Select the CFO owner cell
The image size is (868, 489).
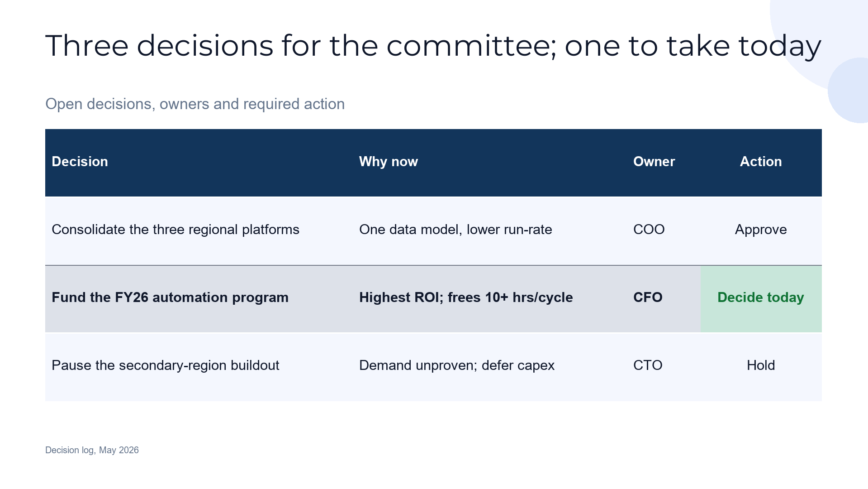[664, 299]
